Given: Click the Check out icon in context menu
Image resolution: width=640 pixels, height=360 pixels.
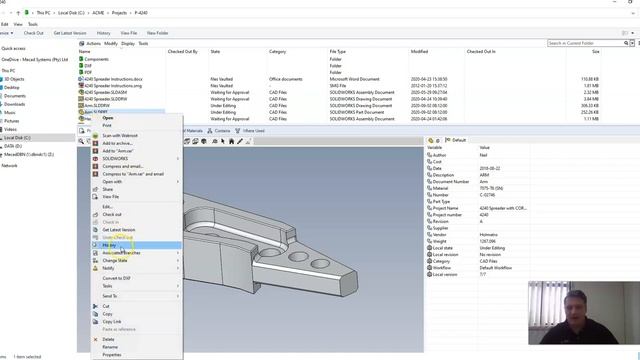Looking at the screenshot, I should click(95, 214).
